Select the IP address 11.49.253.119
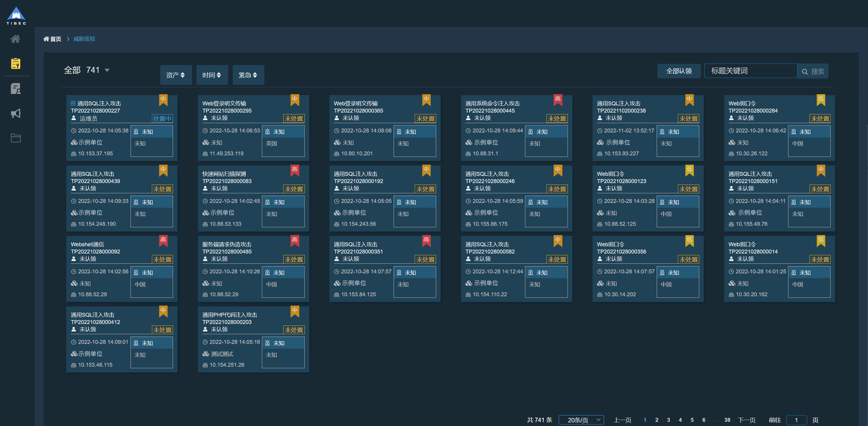 (227, 154)
